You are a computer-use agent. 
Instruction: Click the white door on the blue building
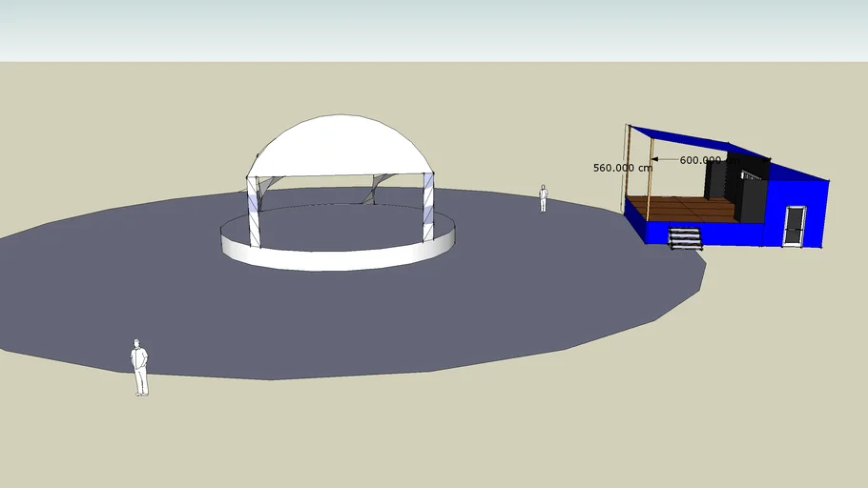(x=794, y=225)
